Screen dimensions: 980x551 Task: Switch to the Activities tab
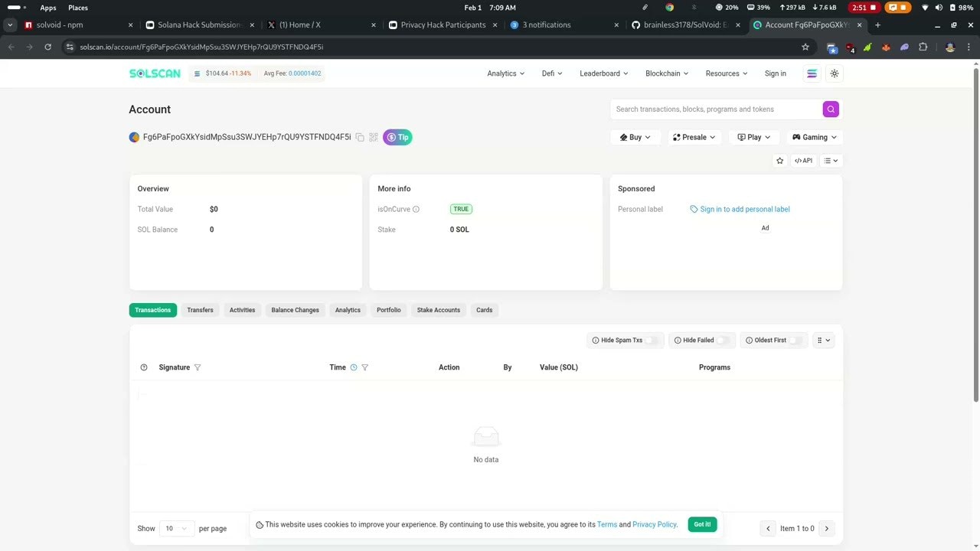pyautogui.click(x=242, y=310)
